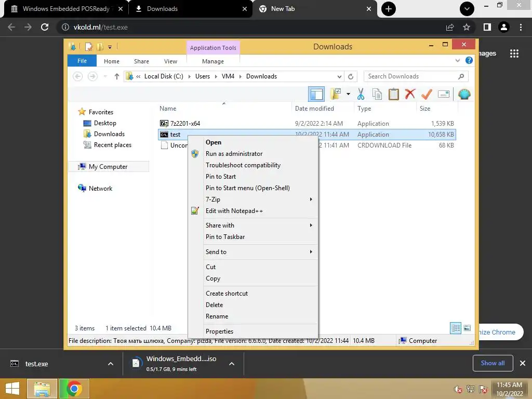
Task: Click the Quick Access properties icon
Action: coord(88,47)
